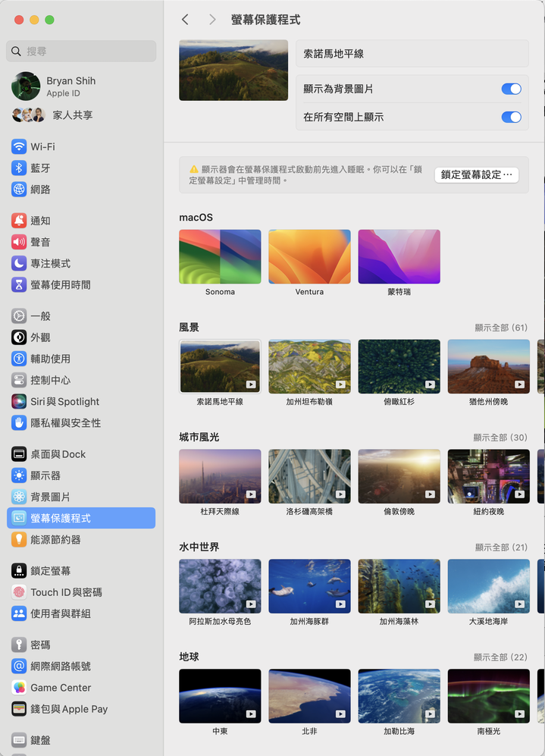Select the Ventura screensaver thumbnail

[309, 256]
